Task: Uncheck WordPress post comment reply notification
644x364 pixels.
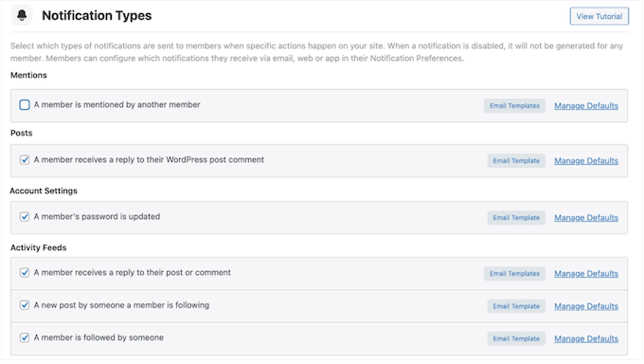Action: click(x=25, y=160)
